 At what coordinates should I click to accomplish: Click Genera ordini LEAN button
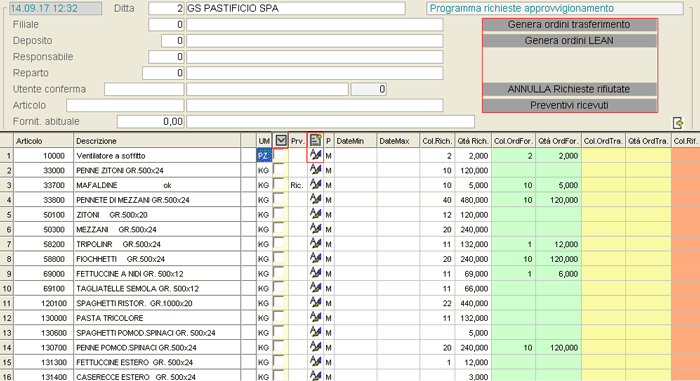(569, 41)
